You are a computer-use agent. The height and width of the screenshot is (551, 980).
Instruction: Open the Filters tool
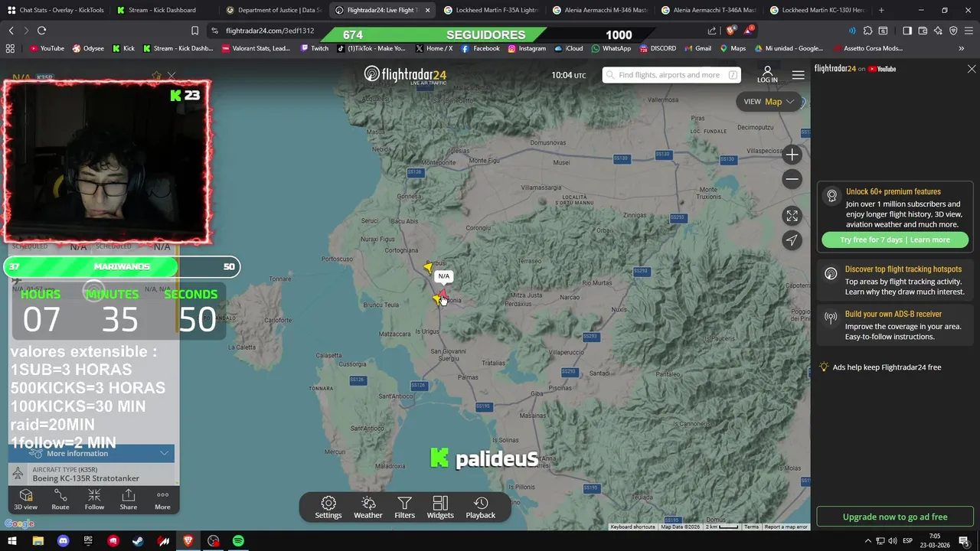(x=404, y=507)
